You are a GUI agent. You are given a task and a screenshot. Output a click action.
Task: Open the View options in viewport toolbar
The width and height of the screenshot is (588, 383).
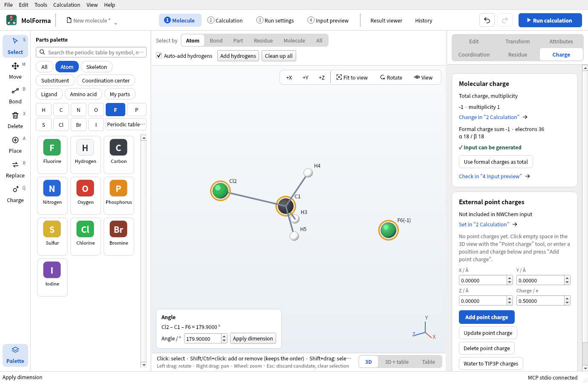424,77
